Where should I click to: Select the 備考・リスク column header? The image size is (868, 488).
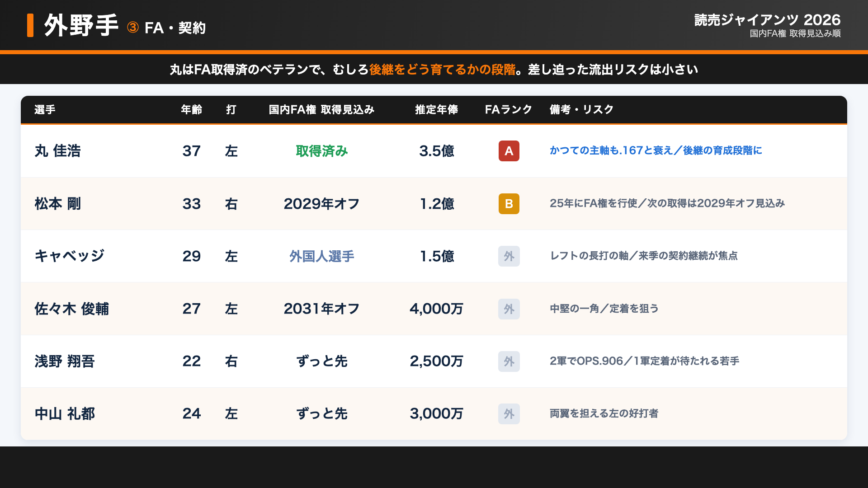[x=581, y=109]
